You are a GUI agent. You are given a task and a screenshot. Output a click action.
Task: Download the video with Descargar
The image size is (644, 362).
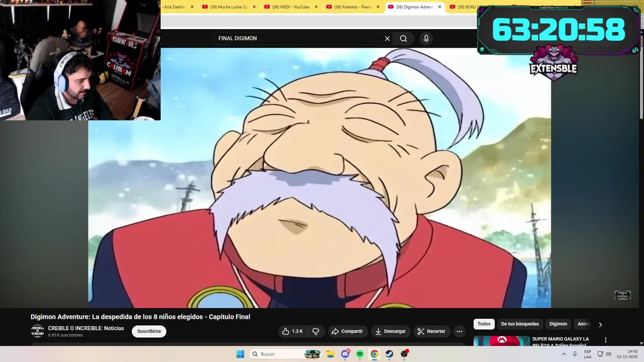point(390,331)
